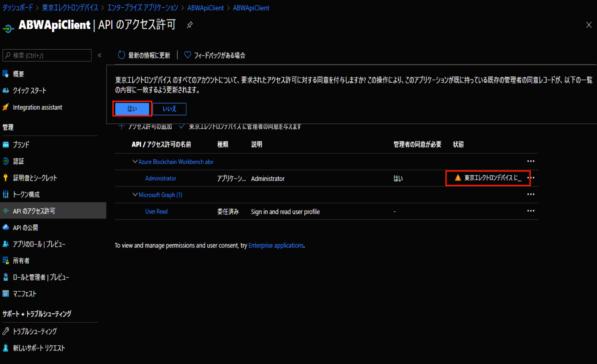Click the ロールと管理者 | プレビュー icon
The height and width of the screenshot is (364, 597).
pyautogui.click(x=6, y=277)
